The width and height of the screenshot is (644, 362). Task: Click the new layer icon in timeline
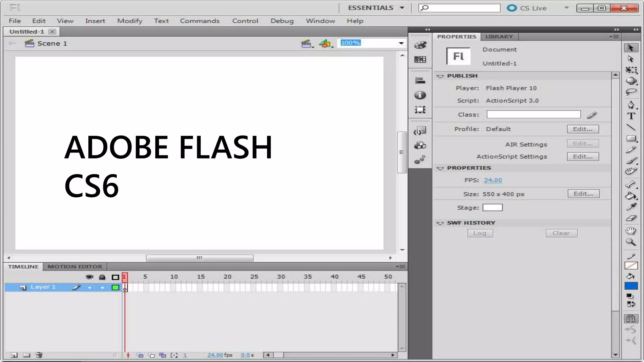[14, 355]
